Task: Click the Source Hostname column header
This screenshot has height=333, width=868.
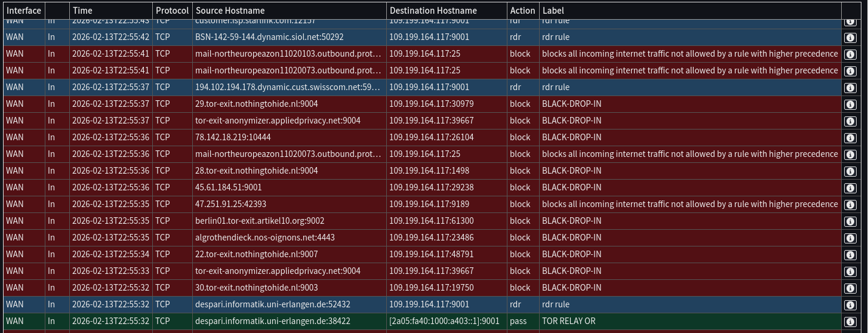Action: [230, 10]
